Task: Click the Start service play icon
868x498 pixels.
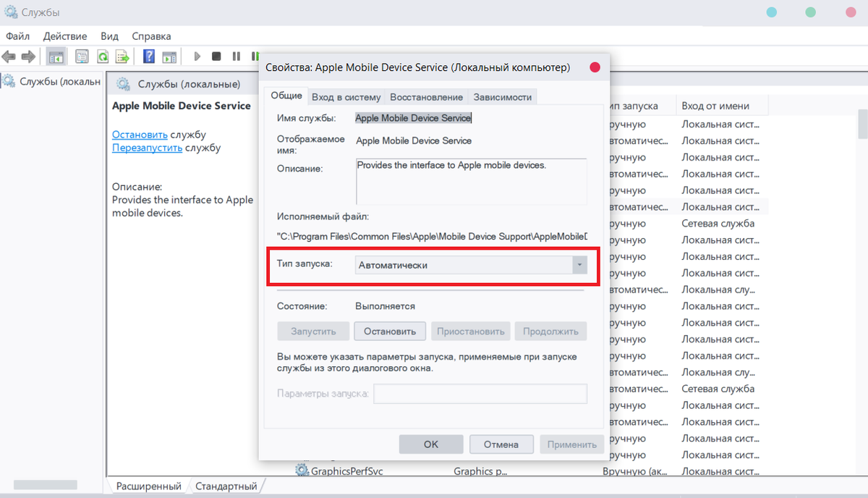Action: pyautogui.click(x=197, y=56)
